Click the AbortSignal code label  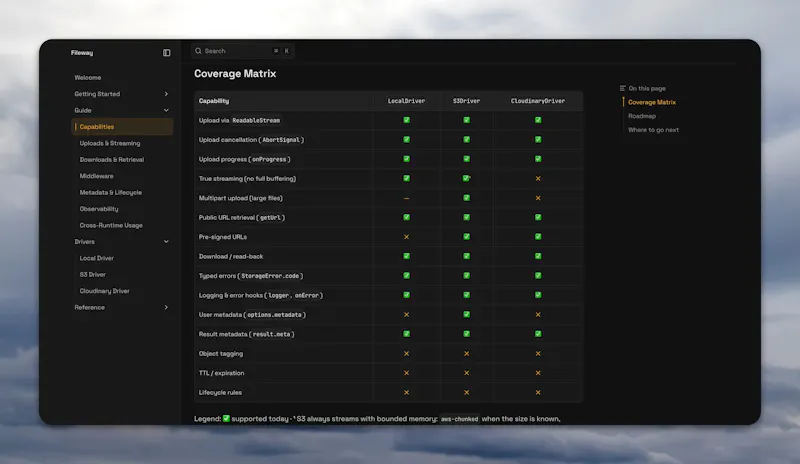pos(281,140)
